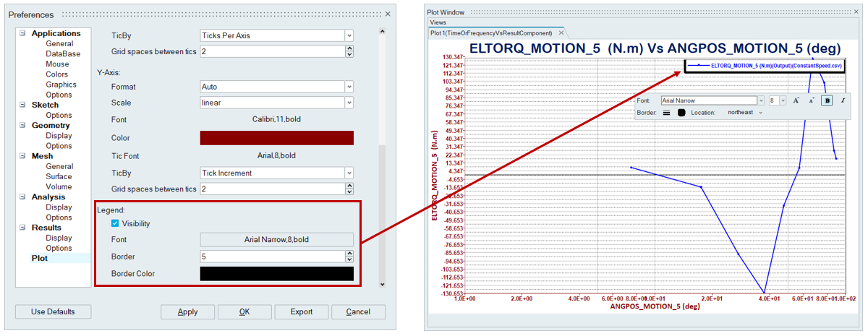The width and height of the screenshot is (868, 336).
Task: Collapse the Mesh tree node
Action: coord(22,156)
